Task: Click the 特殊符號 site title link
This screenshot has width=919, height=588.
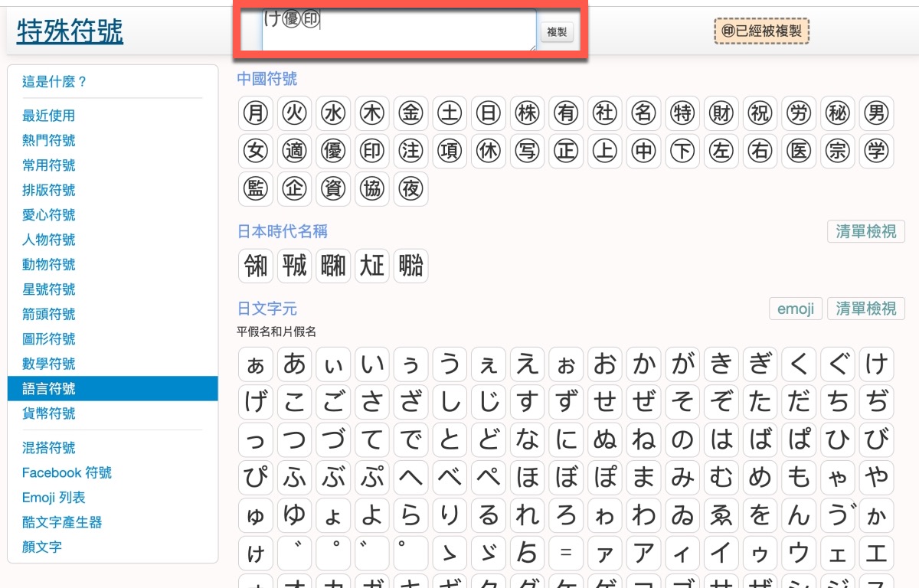Action: click(x=70, y=31)
